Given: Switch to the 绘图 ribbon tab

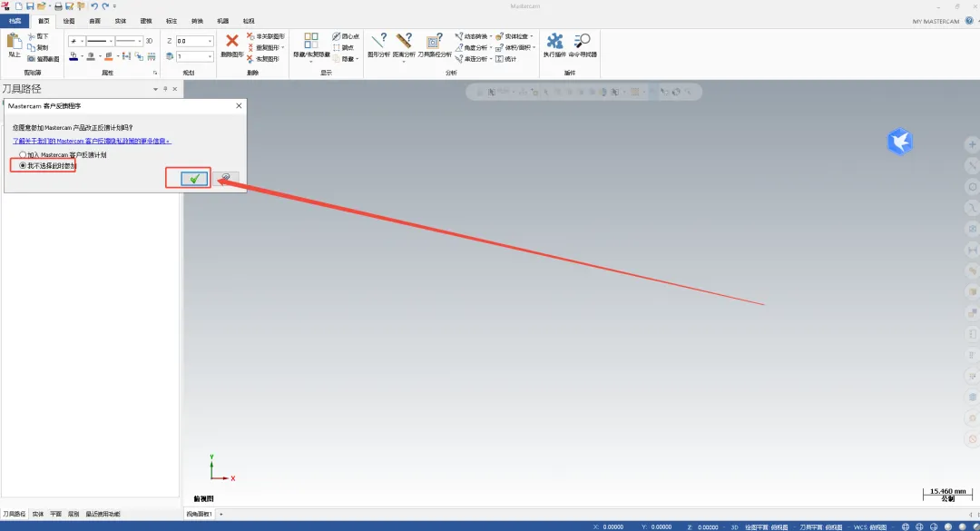Looking at the screenshot, I should tap(69, 21).
